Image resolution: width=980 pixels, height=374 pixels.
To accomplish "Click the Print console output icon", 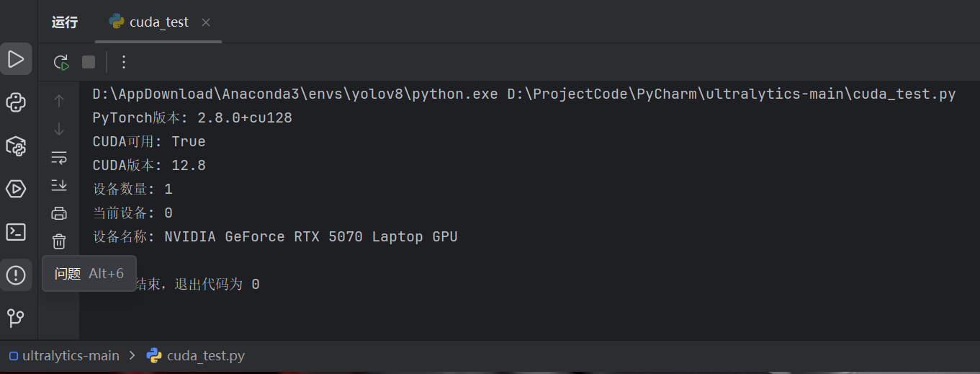I will point(59,213).
